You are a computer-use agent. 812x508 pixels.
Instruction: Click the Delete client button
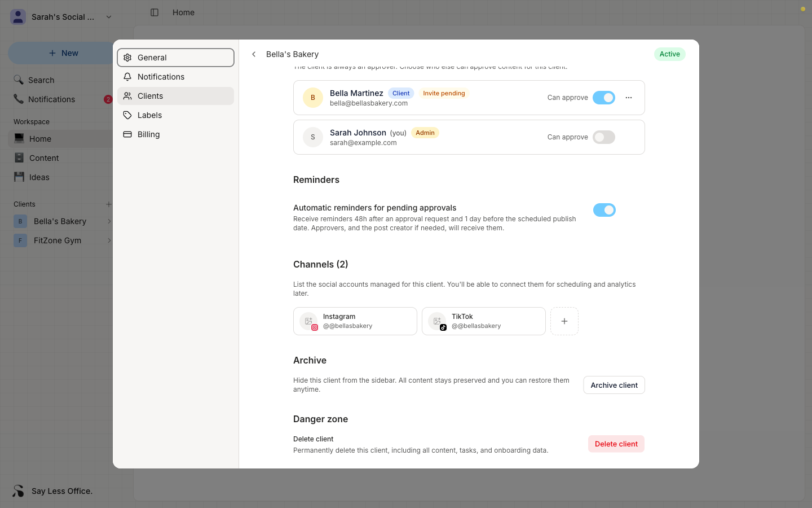click(x=616, y=444)
